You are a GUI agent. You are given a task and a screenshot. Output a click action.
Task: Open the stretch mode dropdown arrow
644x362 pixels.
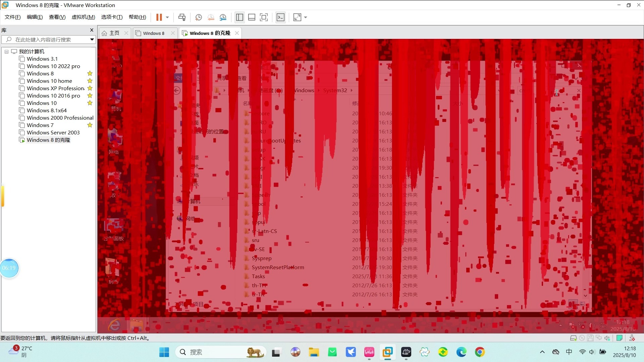pyautogui.click(x=306, y=17)
